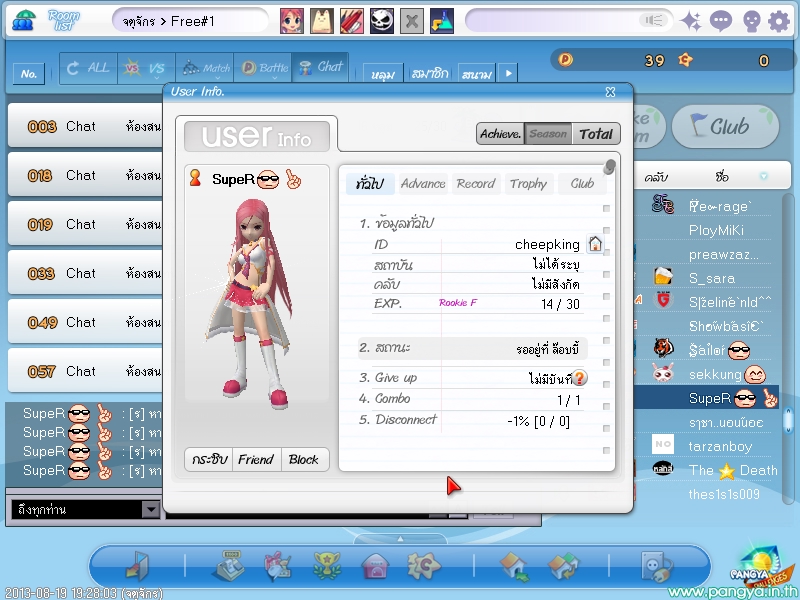Click the gray X item slot
Image resolution: width=800 pixels, height=600 pixels.
(412, 21)
